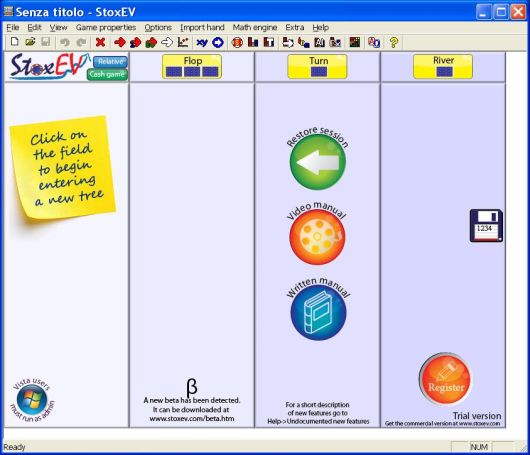Image resolution: width=530 pixels, height=455 pixels.
Task: Click the StoxEV logo
Action: tap(50, 66)
